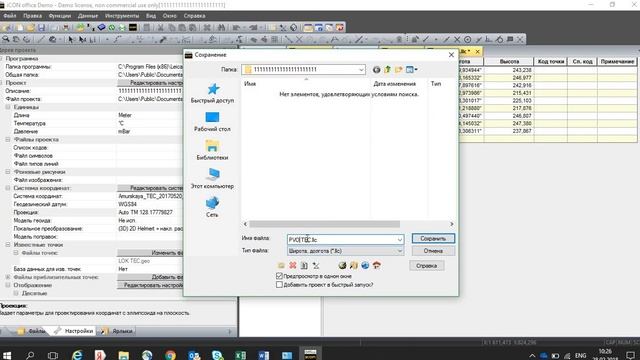Click the document list icon below file type
Image resolution: width=640 pixels, height=360 pixels.
click(304, 266)
